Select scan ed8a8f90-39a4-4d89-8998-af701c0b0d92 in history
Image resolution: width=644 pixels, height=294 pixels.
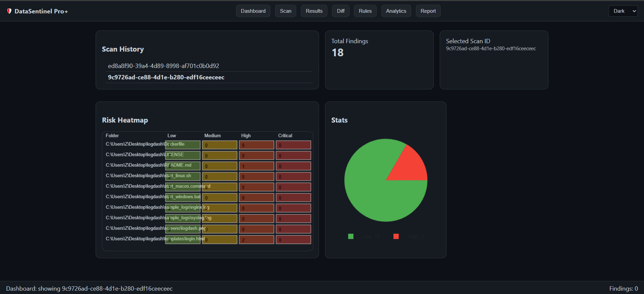(209, 66)
